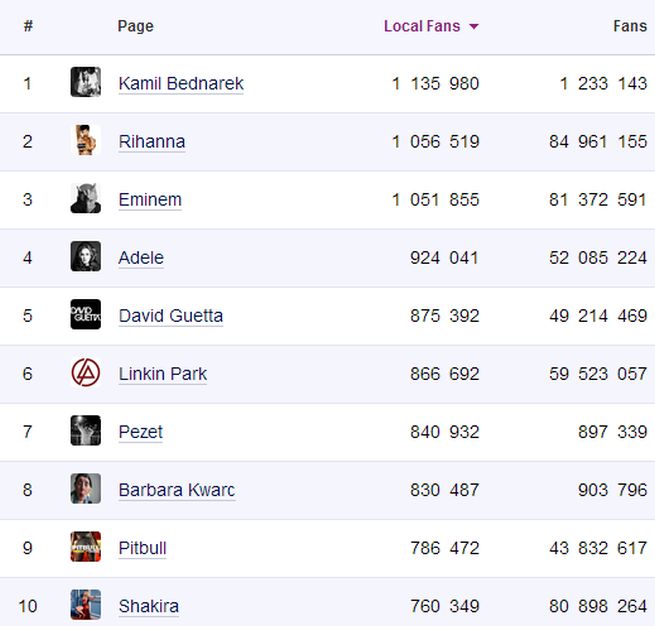Click the # rank column header
This screenshot has height=626, width=655.
pyautogui.click(x=28, y=26)
